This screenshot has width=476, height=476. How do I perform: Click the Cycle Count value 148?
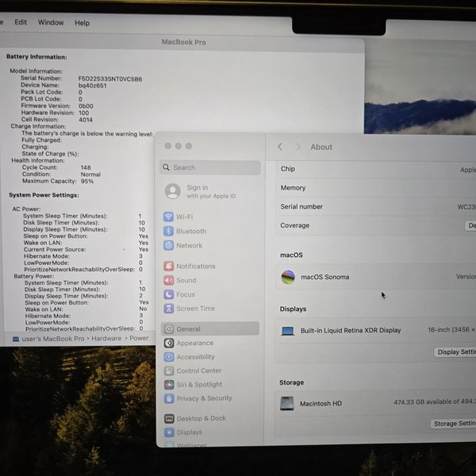click(x=86, y=167)
